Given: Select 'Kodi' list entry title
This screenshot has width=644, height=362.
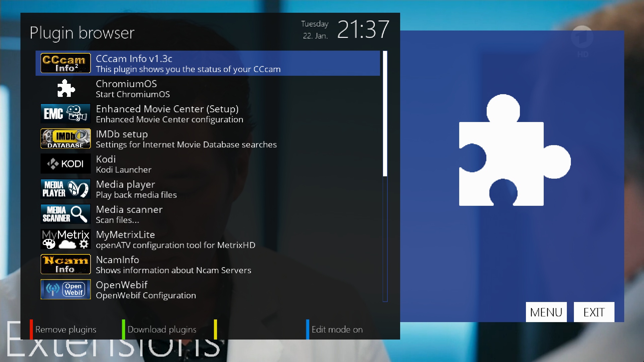Looking at the screenshot, I should [106, 159].
